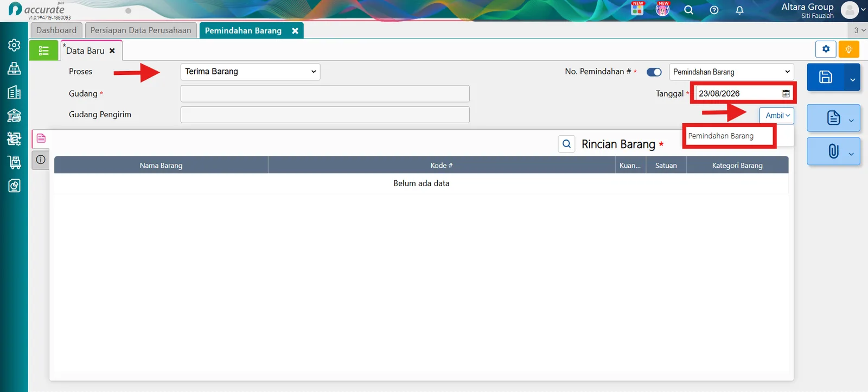Close the Data Baru sub-tab
The height and width of the screenshot is (392, 868).
[112, 50]
